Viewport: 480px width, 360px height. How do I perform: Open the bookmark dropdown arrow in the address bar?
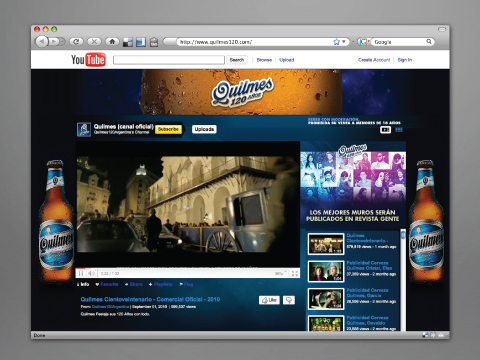point(344,42)
